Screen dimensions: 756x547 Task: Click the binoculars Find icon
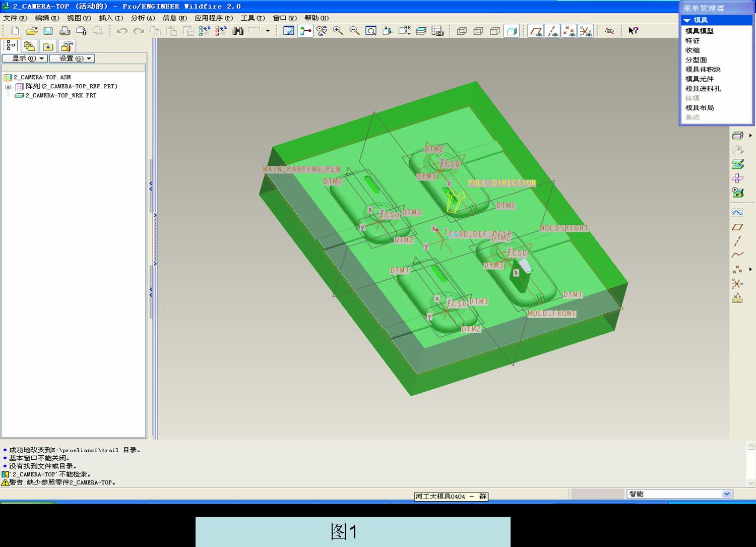tap(238, 31)
